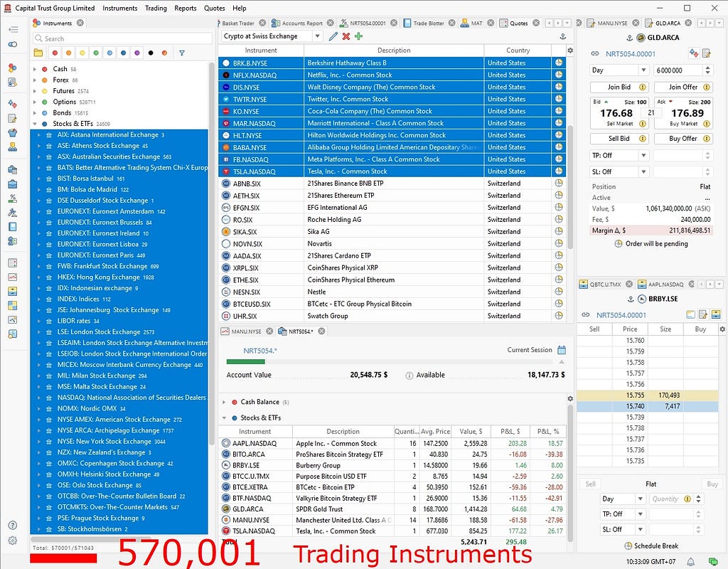Open the Current Session calendar icon
The height and width of the screenshot is (569, 728).
(562, 350)
